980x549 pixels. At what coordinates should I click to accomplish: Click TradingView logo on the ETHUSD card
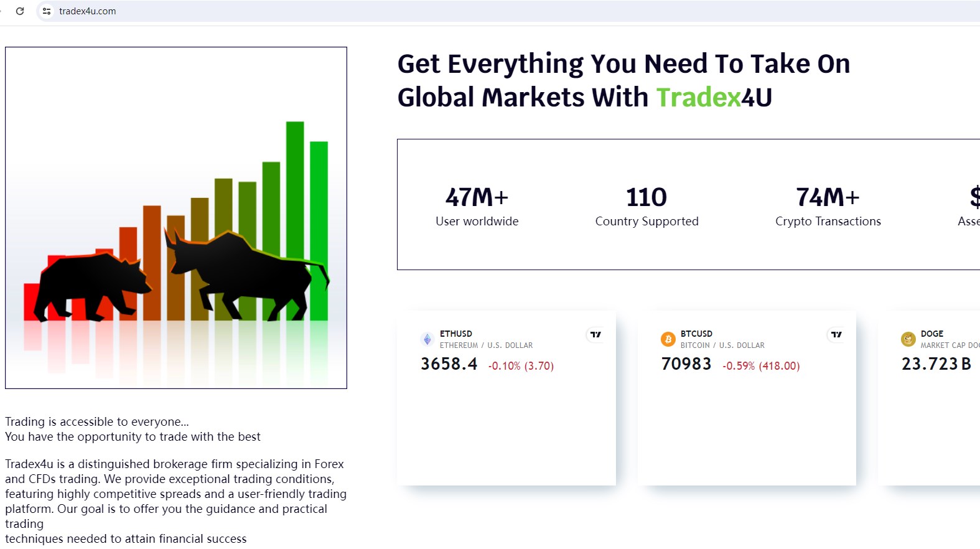[596, 335]
